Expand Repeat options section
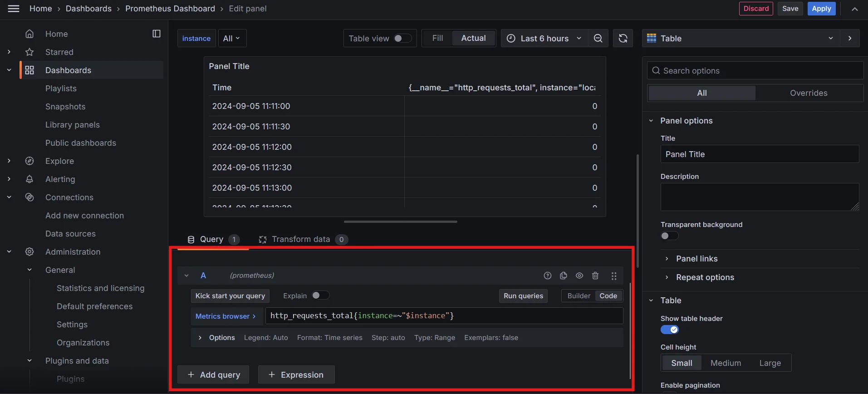868x394 pixels. tap(667, 277)
